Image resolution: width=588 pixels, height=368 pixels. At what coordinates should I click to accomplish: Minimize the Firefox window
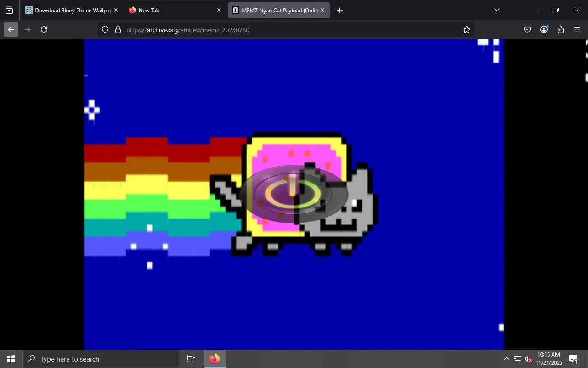[535, 10]
